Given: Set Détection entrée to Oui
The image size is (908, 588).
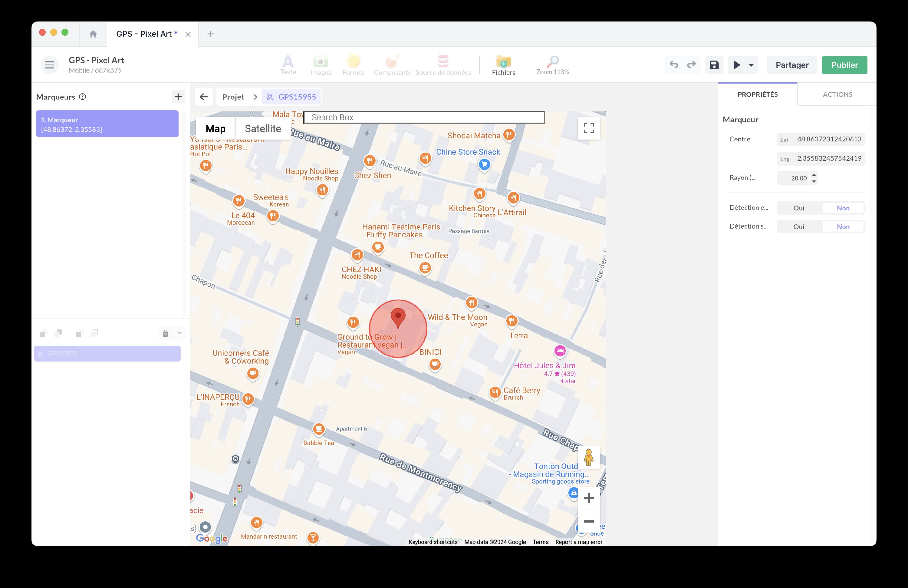Looking at the screenshot, I should (x=798, y=208).
